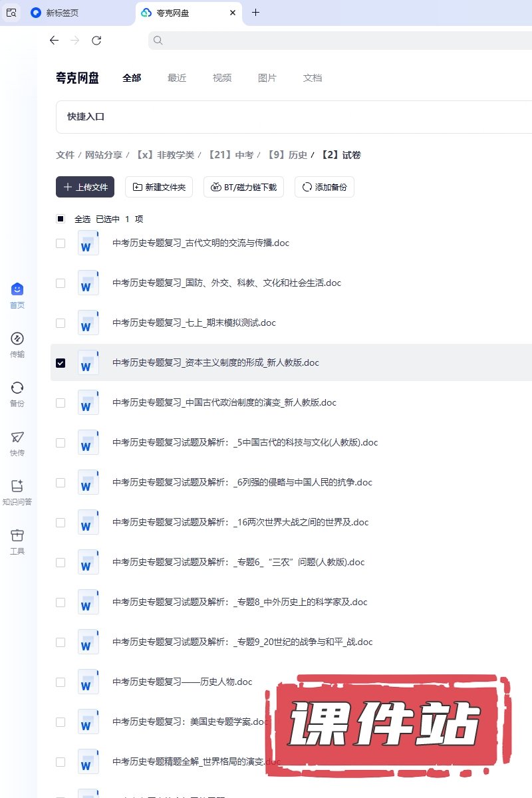Open the 知识问答 sidebar icon
This screenshot has width=532, height=798.
(x=17, y=486)
